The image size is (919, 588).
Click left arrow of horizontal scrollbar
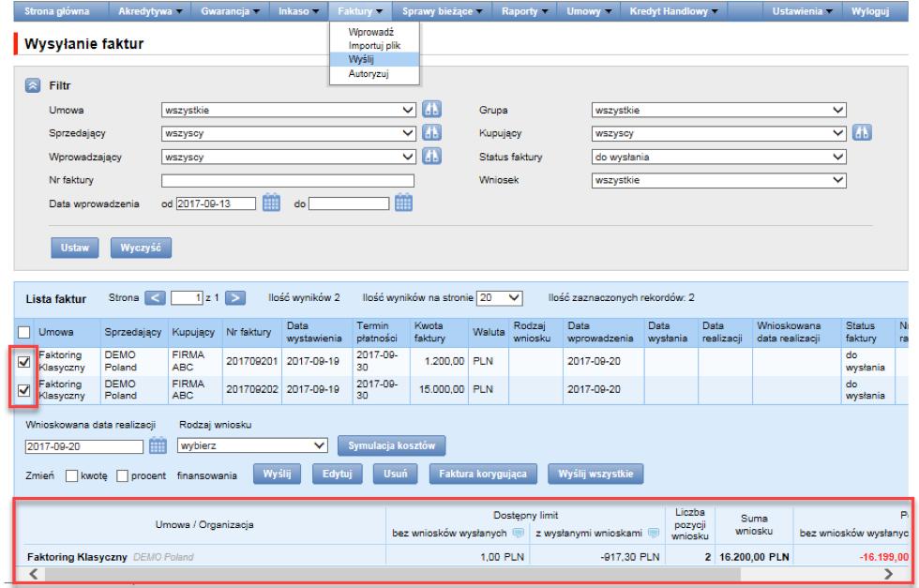34,574
